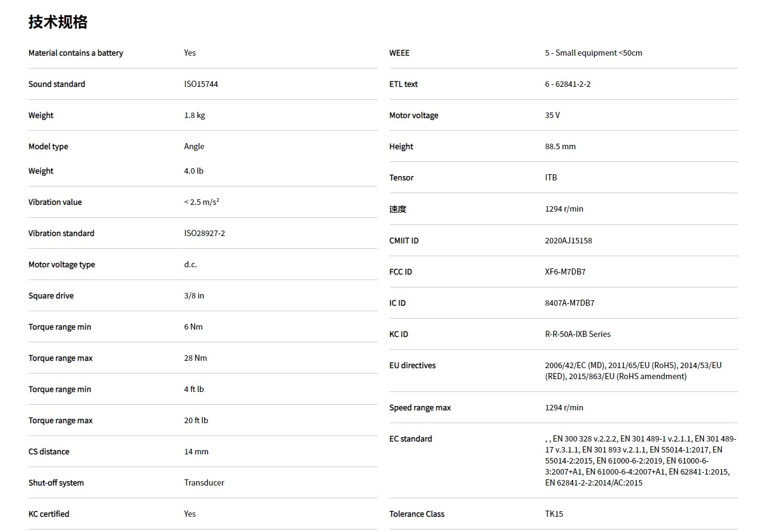Click the Tolerance Class value TK15

click(x=554, y=514)
